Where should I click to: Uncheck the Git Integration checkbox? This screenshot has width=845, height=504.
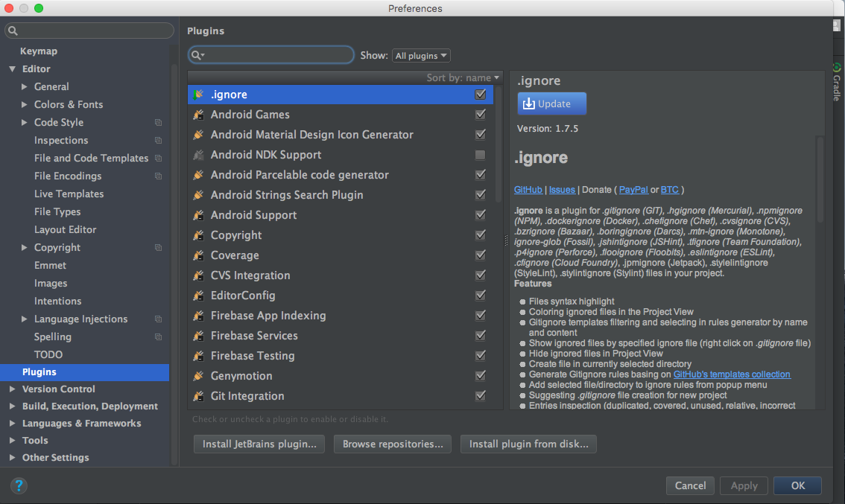480,396
